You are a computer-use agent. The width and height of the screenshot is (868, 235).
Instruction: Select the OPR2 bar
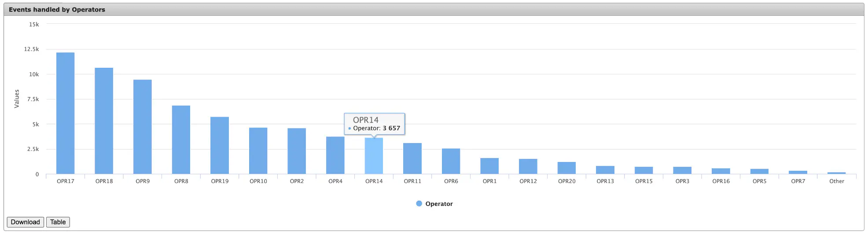(x=297, y=151)
